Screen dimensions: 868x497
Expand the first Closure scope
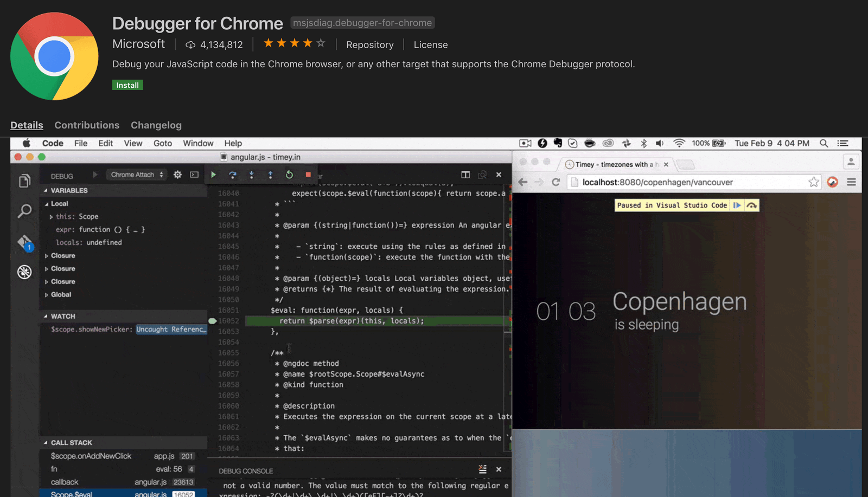[60, 255]
